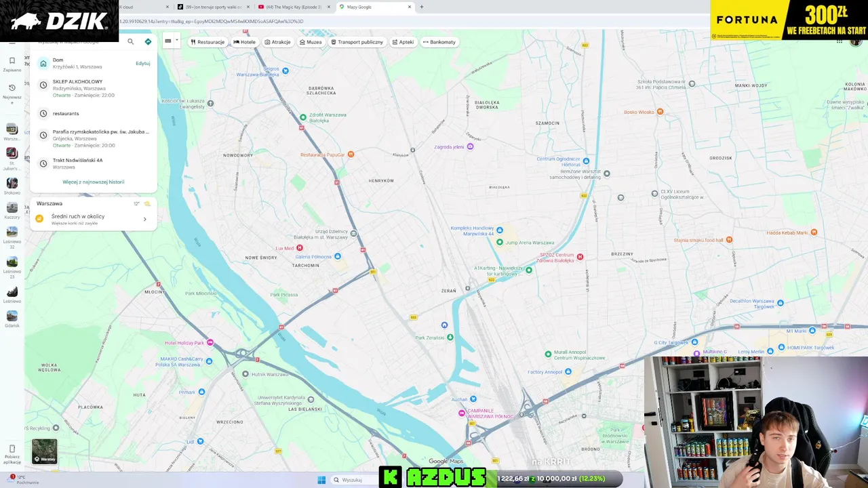Select the Hadda Kebab Marki pin
Image resolution: width=868 pixels, height=488 pixels.
pos(814,232)
